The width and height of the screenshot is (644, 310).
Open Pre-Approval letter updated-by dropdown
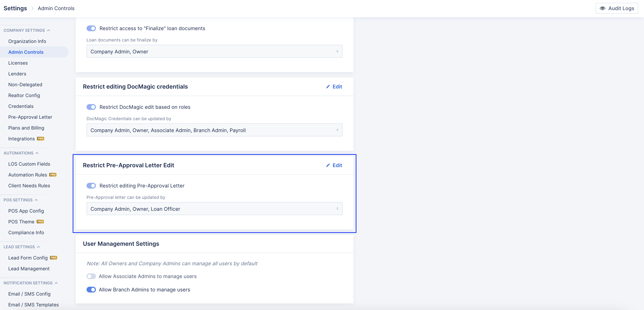point(214,209)
